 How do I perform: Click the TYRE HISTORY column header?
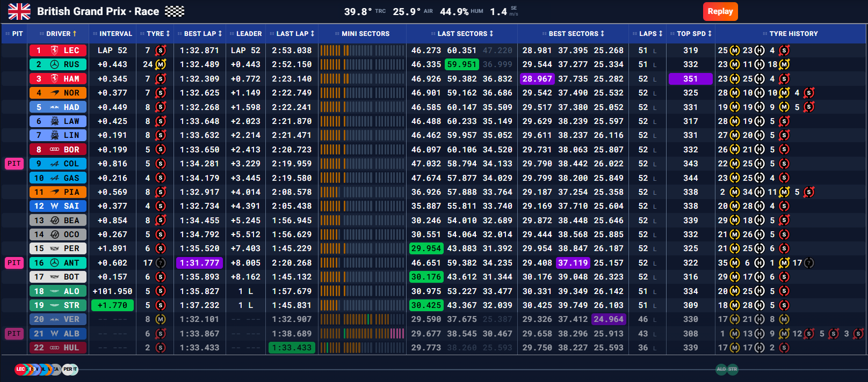[790, 34]
